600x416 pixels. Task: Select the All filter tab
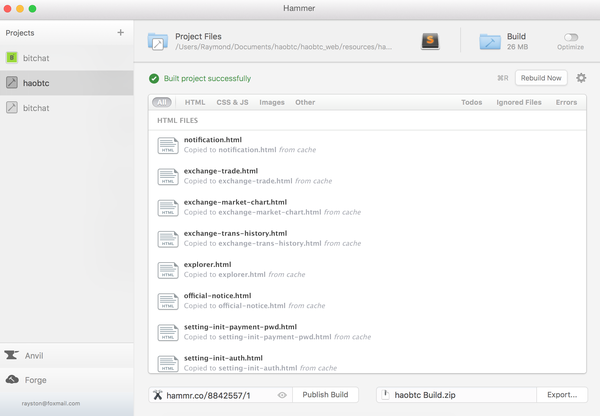pyautogui.click(x=162, y=102)
